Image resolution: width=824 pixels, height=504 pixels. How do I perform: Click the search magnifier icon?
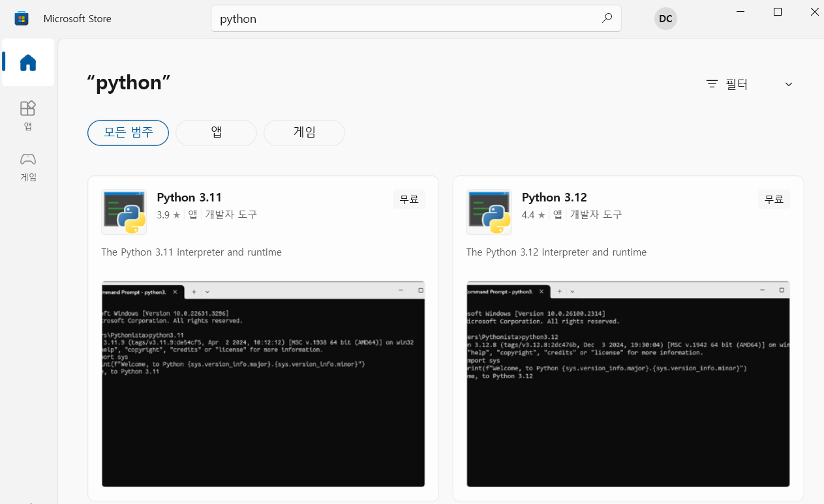click(x=607, y=18)
